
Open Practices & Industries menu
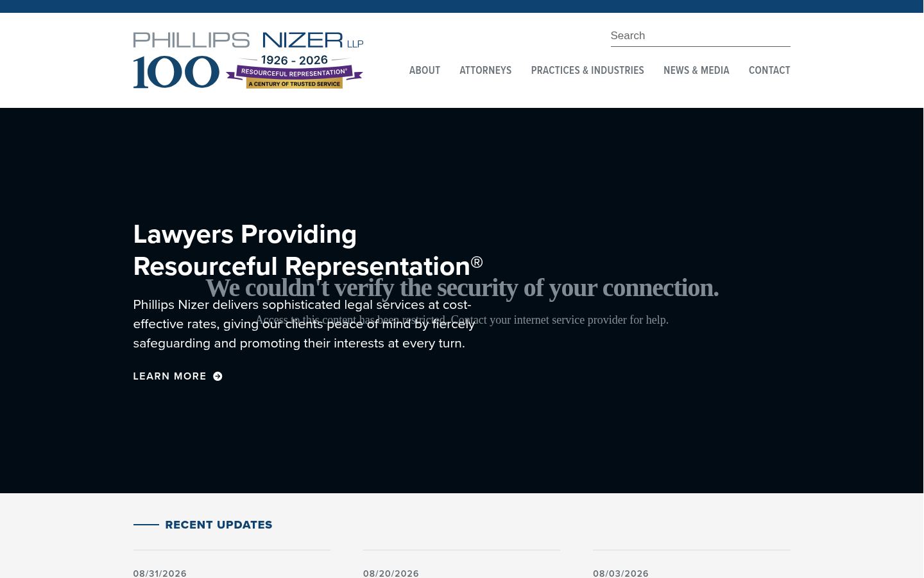pos(587,71)
